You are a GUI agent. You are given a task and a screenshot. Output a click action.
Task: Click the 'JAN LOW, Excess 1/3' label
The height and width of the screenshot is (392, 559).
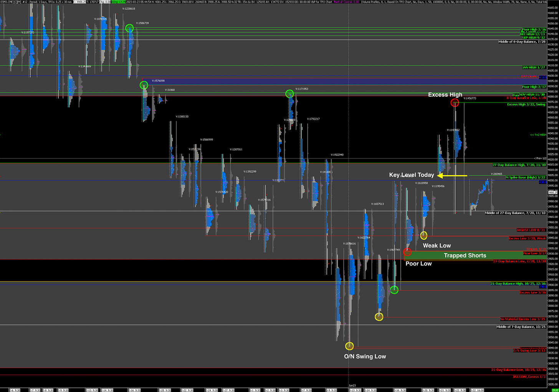point(529,377)
